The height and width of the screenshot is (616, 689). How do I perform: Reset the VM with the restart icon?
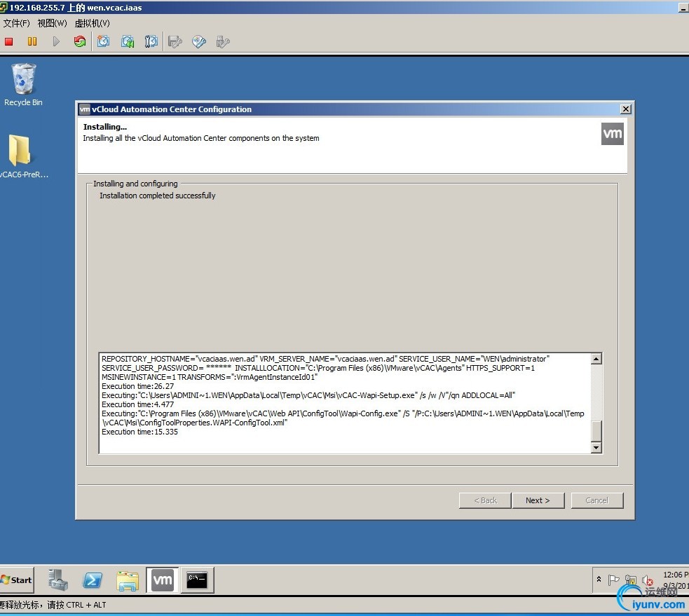pyautogui.click(x=79, y=42)
